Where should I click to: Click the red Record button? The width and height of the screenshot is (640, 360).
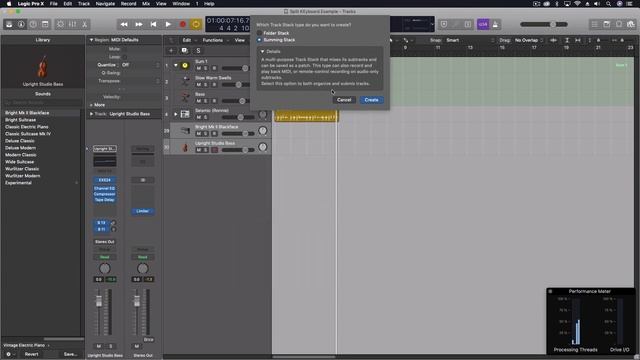click(182, 24)
